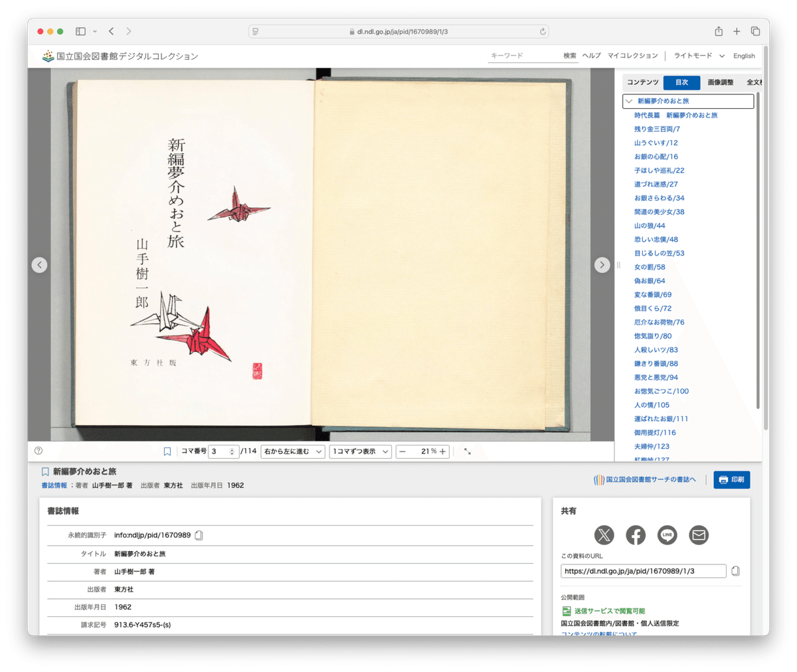Screen dimensions: 797x672
Task: Jump to chapter お銀の心配/16
Action: (x=656, y=157)
